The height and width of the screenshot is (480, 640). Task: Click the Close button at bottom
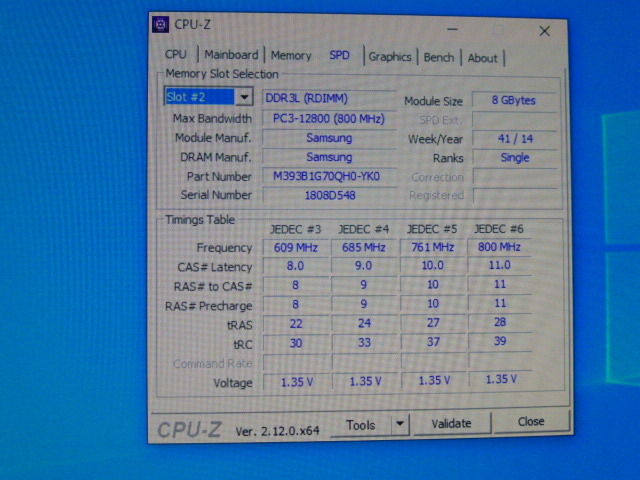point(531,421)
